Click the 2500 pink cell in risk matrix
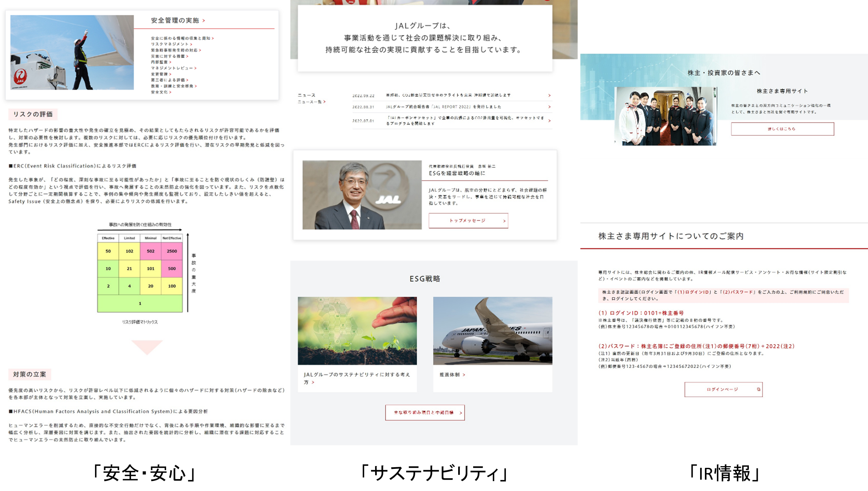 point(172,251)
